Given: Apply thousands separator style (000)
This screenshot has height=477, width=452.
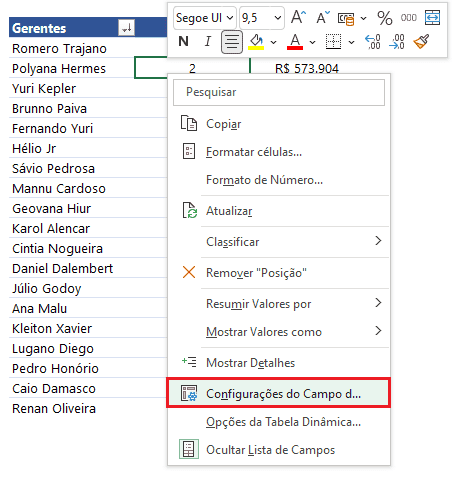Looking at the screenshot, I should (x=408, y=18).
